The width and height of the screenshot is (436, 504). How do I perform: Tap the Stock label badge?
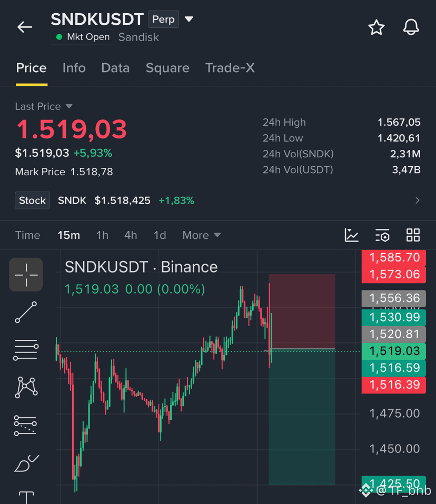tap(33, 200)
